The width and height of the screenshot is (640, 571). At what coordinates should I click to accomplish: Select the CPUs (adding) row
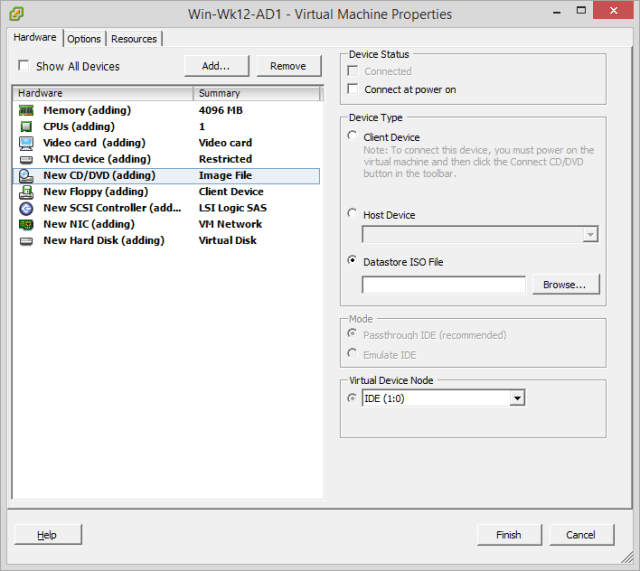coord(167,127)
